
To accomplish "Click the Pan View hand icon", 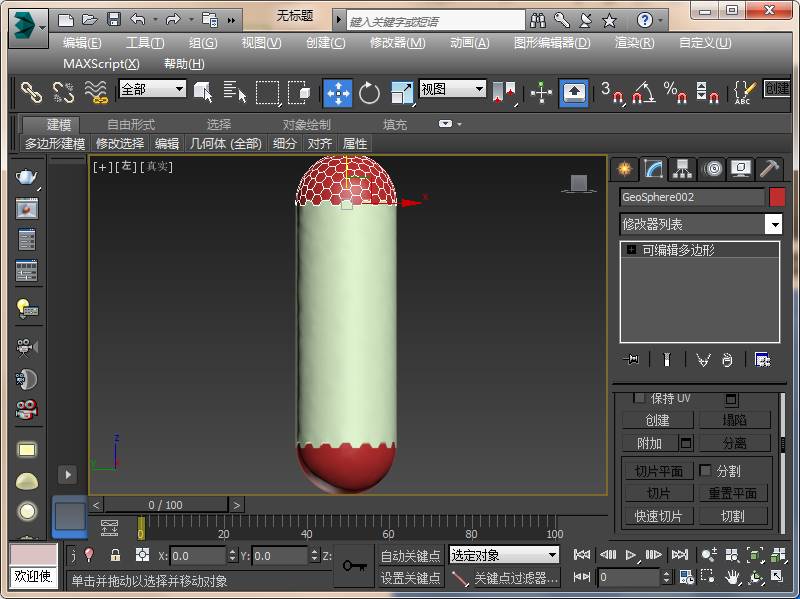I will coord(732,578).
